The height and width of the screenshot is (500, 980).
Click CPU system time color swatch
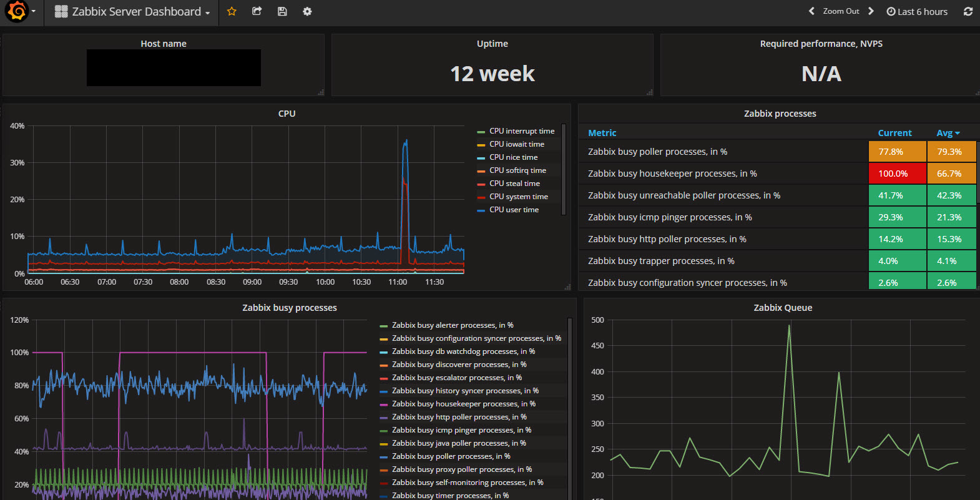[x=481, y=197]
